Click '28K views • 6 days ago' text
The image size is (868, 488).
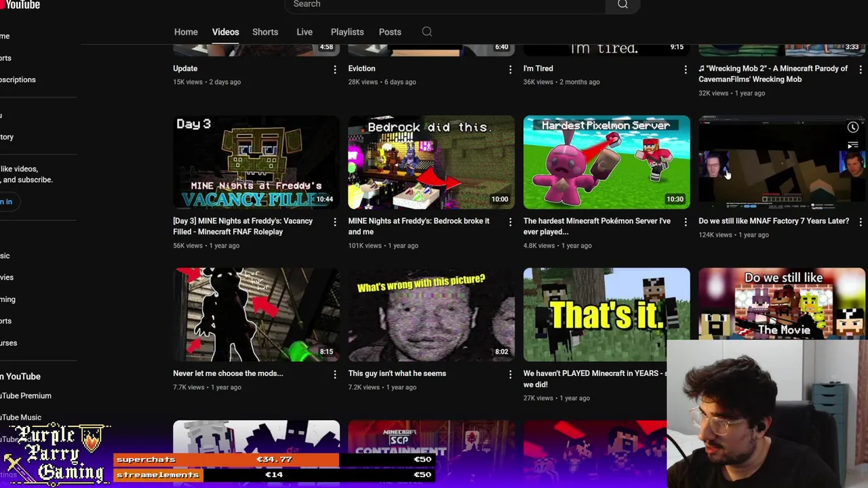coord(382,82)
